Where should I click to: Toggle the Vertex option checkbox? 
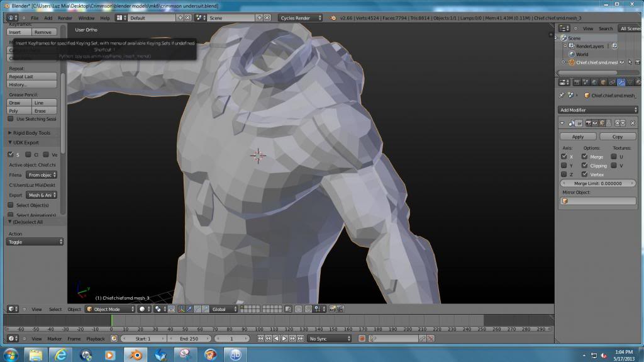[x=584, y=174]
